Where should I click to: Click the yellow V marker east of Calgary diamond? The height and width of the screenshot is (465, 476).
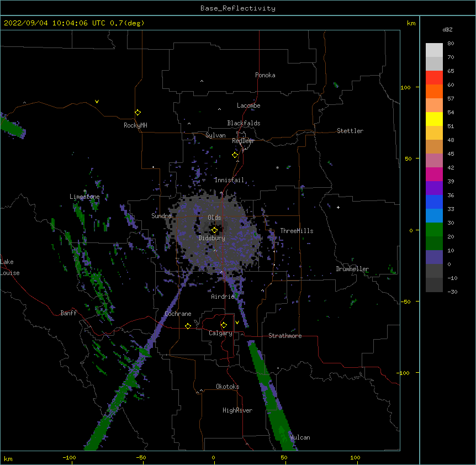click(237, 323)
